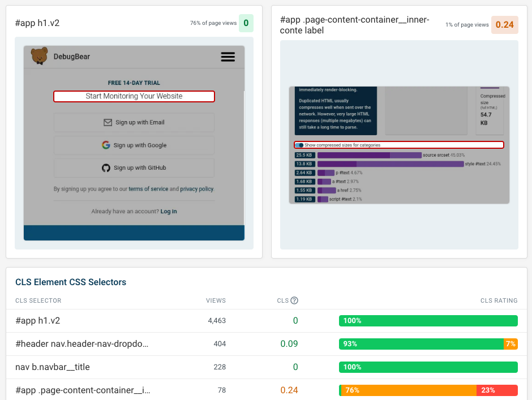This screenshot has width=532, height=400.
Task: Click the CLS RATING column header
Action: click(499, 300)
